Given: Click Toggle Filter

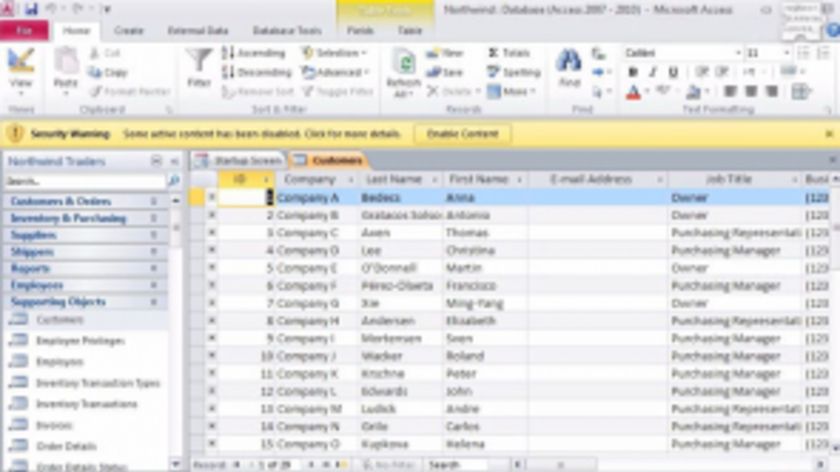Looking at the screenshot, I should pyautogui.click(x=338, y=92).
